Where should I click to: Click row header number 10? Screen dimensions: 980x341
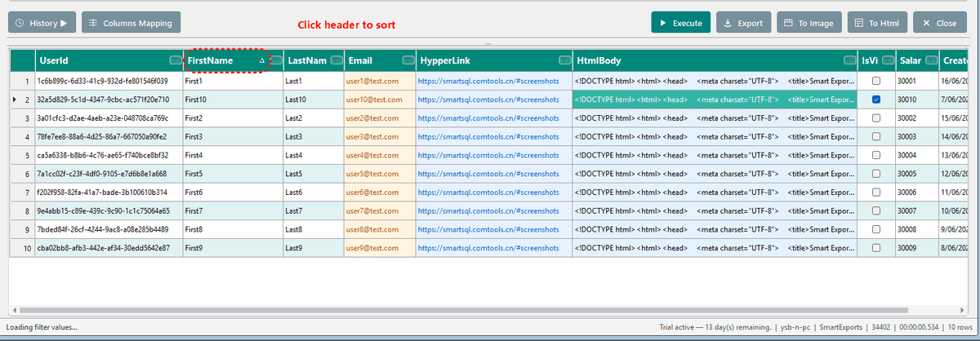pos(21,247)
